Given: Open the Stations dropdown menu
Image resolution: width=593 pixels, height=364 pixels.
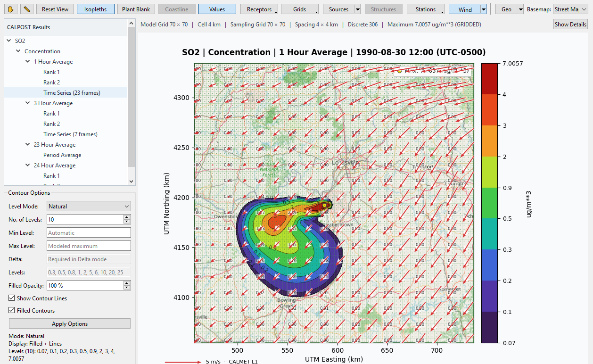Looking at the screenshot, I should click(426, 9).
